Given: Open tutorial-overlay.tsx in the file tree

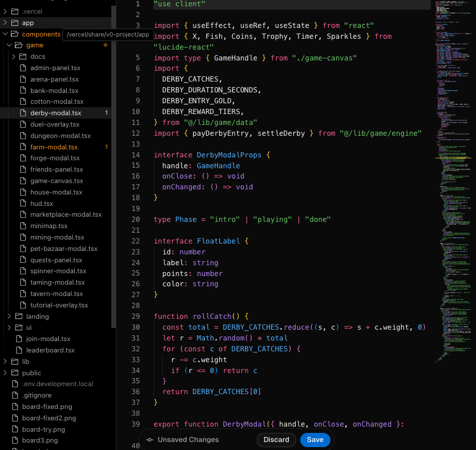Looking at the screenshot, I should click(59, 305).
